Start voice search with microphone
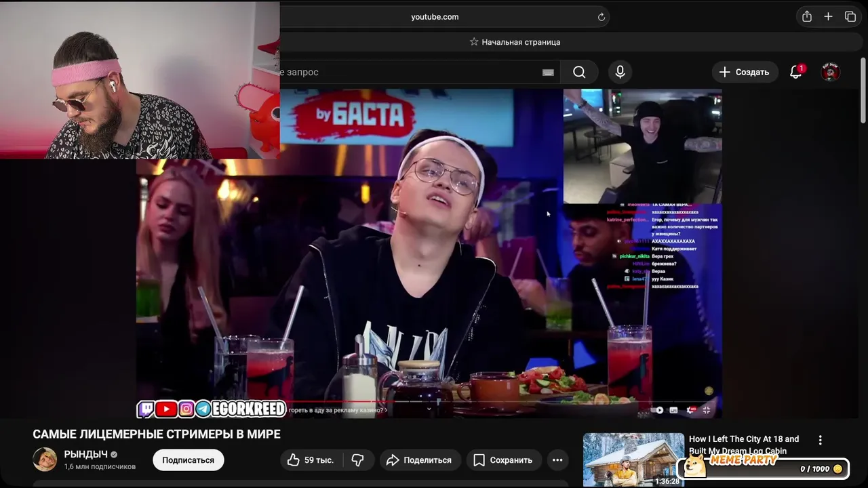 coord(620,72)
